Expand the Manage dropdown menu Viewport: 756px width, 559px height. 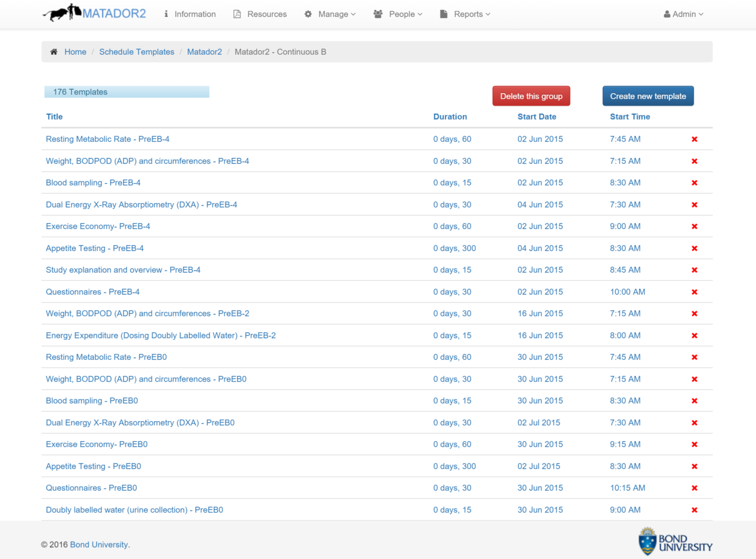[330, 14]
